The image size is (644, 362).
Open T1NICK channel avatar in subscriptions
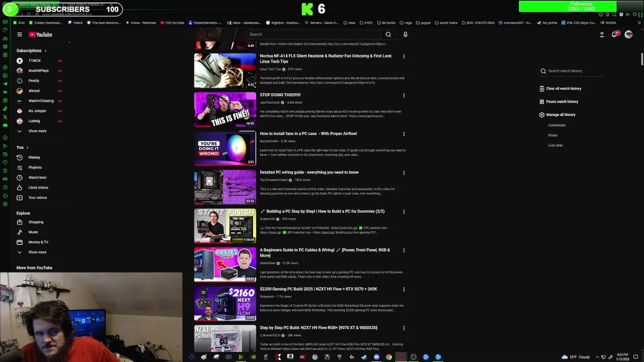[20, 61]
